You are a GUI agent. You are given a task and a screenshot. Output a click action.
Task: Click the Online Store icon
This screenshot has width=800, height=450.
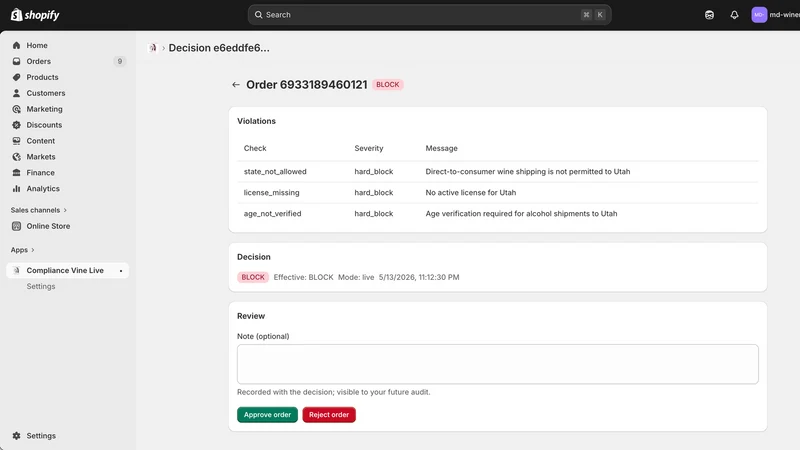coord(16,226)
